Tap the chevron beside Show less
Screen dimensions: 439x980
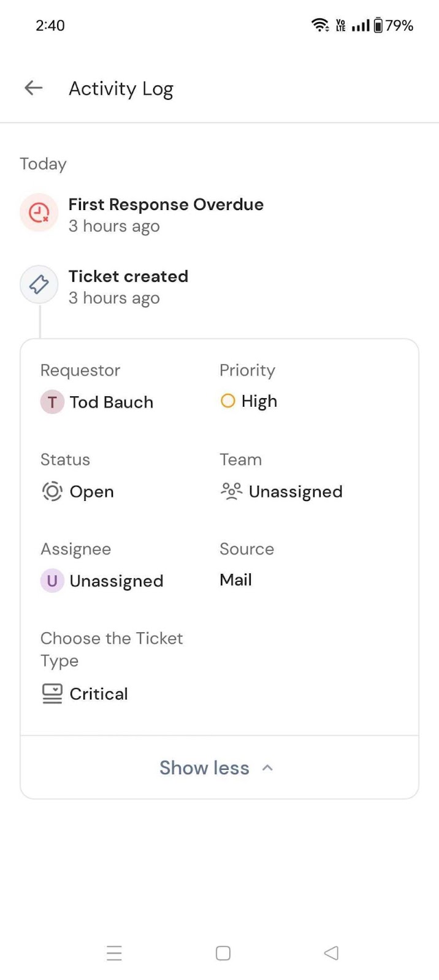(267, 767)
